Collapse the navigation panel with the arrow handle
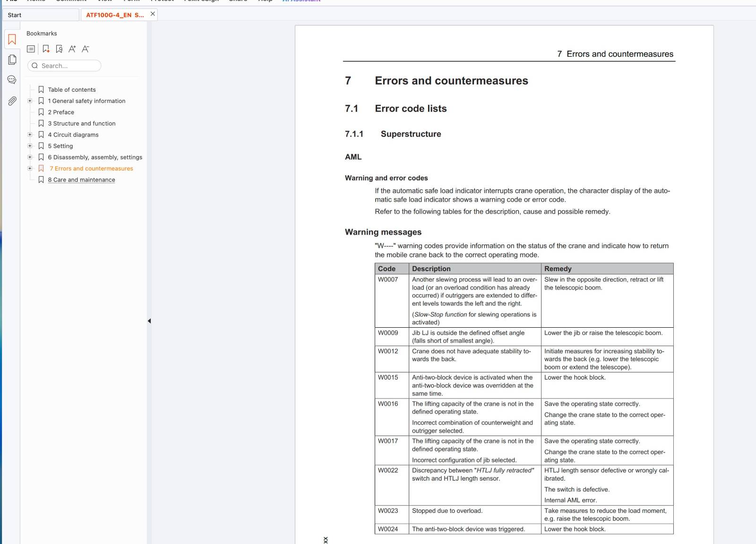This screenshot has height=544, width=756. (x=149, y=321)
